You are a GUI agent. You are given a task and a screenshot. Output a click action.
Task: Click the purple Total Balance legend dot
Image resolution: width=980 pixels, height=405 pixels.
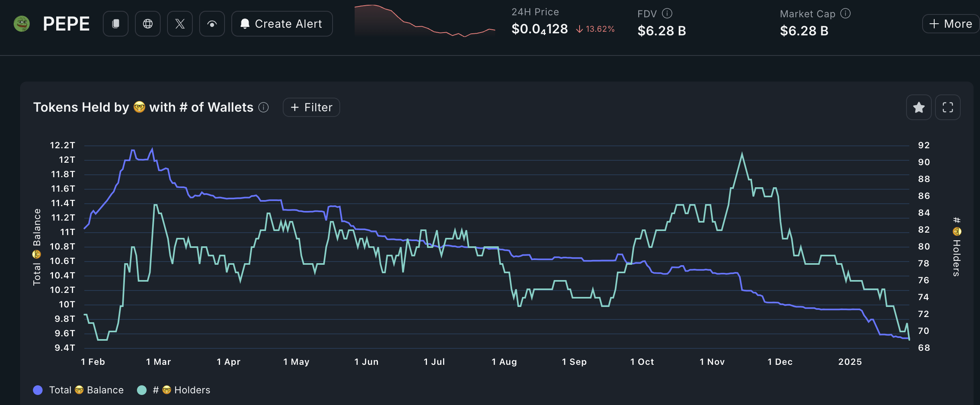[38, 390]
